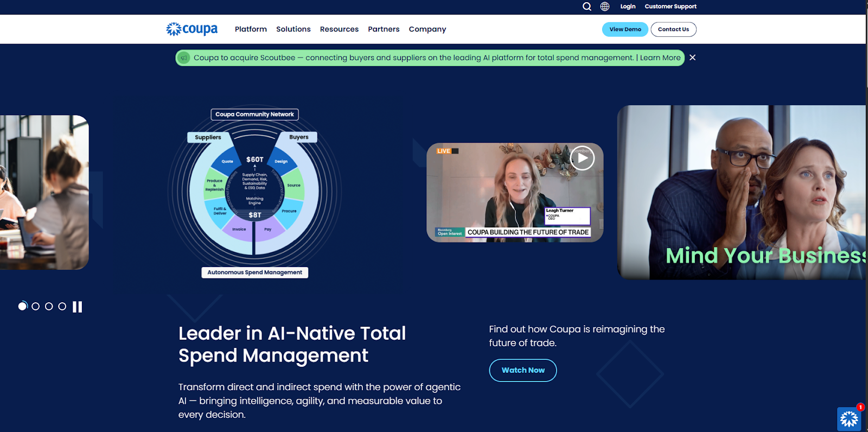868x432 pixels.
Task: Click the Coupa Community Network diagram
Action: (x=254, y=193)
